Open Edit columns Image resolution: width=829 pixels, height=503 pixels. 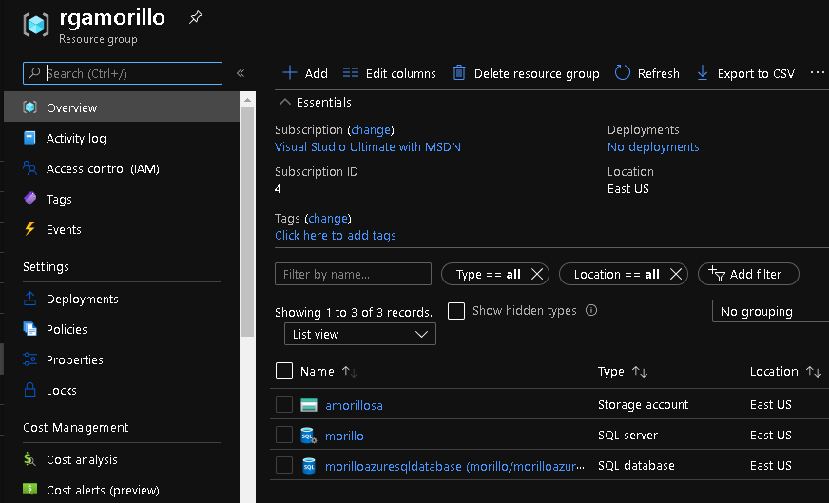coord(389,73)
